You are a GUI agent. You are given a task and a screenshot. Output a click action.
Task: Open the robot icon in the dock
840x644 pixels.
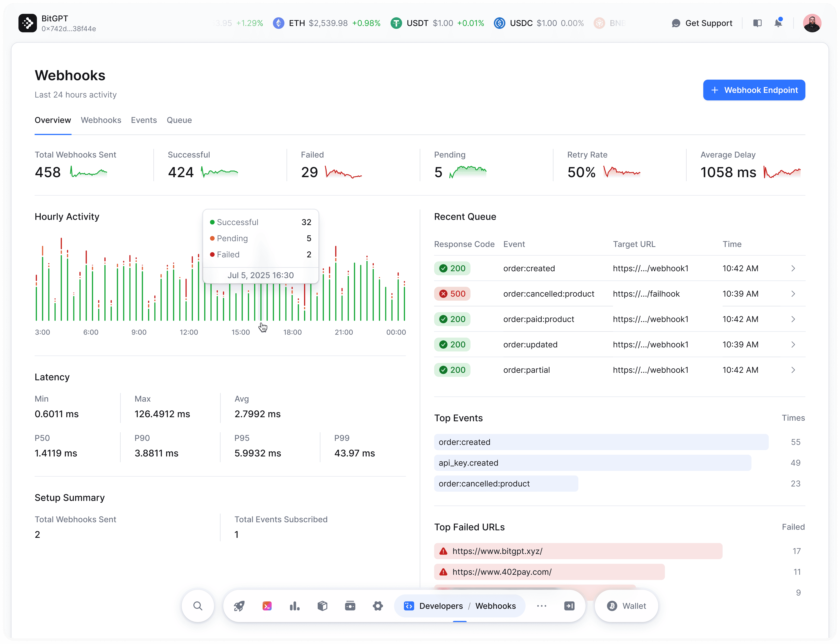pyautogui.click(x=350, y=606)
